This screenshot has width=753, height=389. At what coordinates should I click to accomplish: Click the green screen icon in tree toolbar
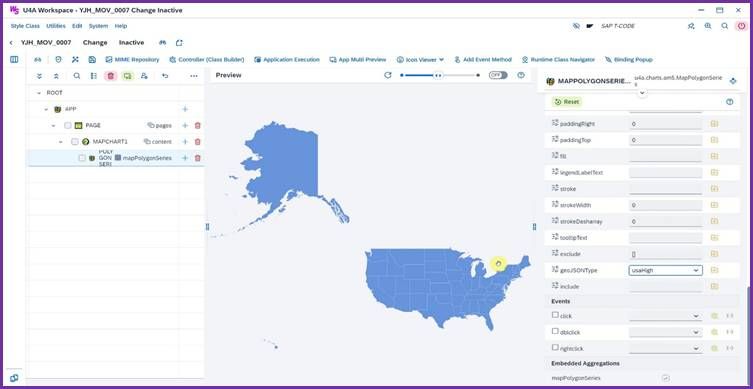coord(127,76)
